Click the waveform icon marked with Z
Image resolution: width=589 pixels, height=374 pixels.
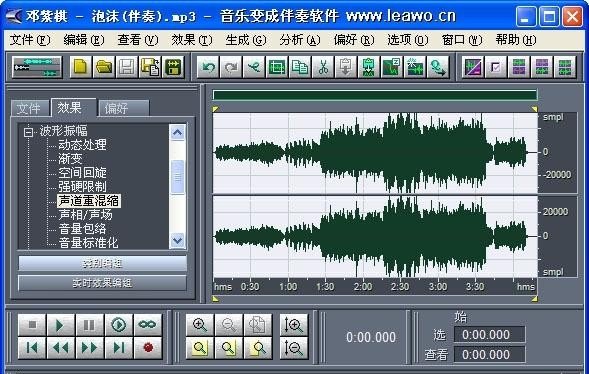(x=391, y=67)
